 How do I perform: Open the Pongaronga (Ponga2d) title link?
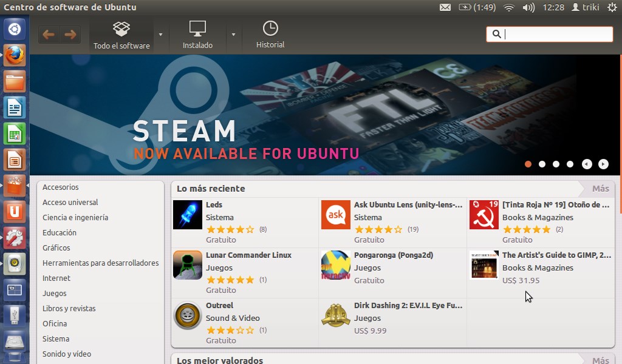coord(394,255)
